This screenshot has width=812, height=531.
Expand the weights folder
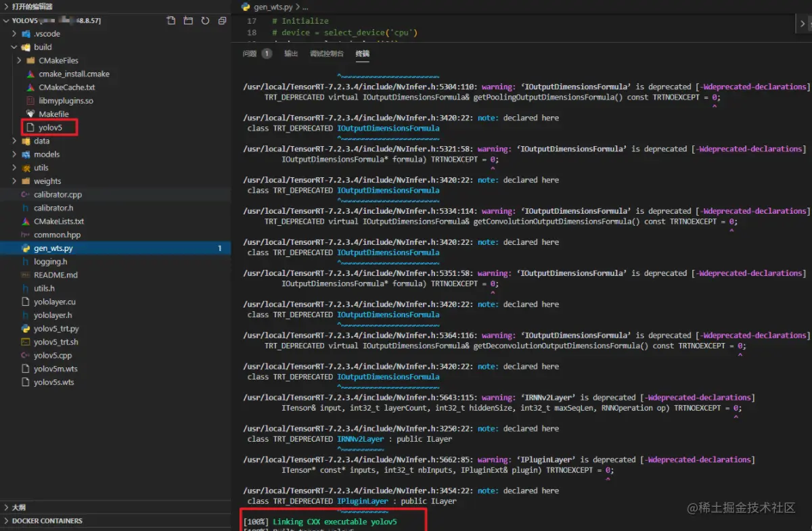click(x=15, y=181)
